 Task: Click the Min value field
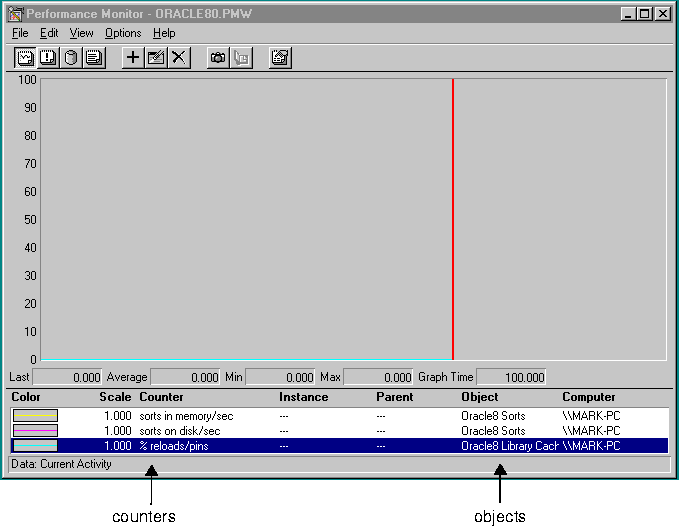(x=280, y=377)
